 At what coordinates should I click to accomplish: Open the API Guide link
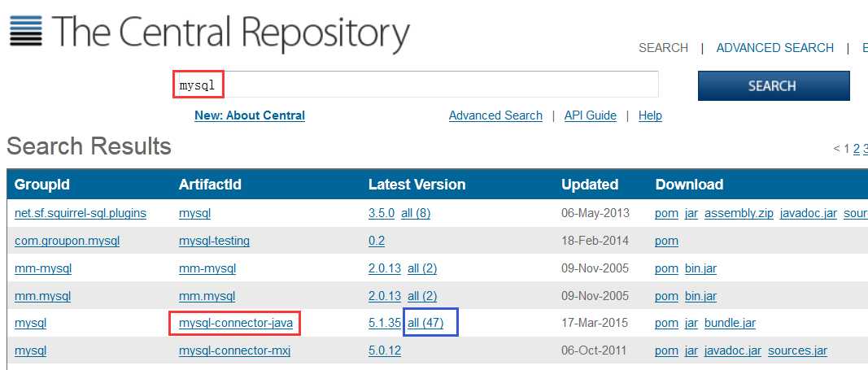pos(590,115)
